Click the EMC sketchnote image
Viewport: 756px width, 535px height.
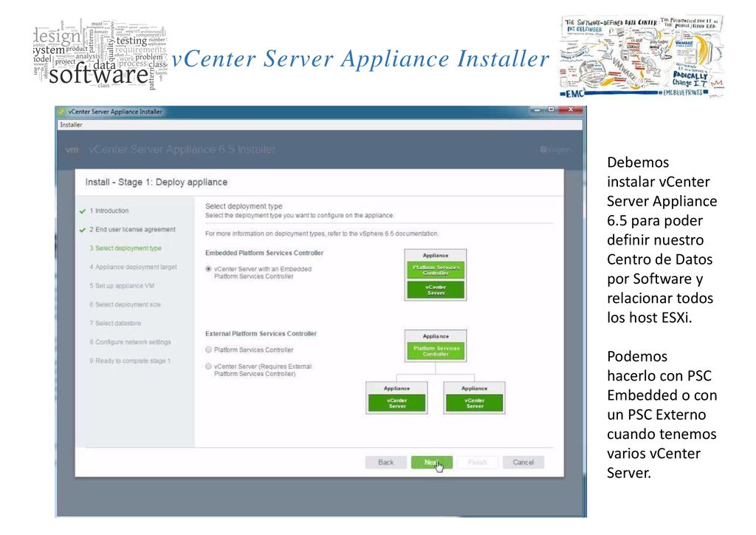(x=642, y=56)
